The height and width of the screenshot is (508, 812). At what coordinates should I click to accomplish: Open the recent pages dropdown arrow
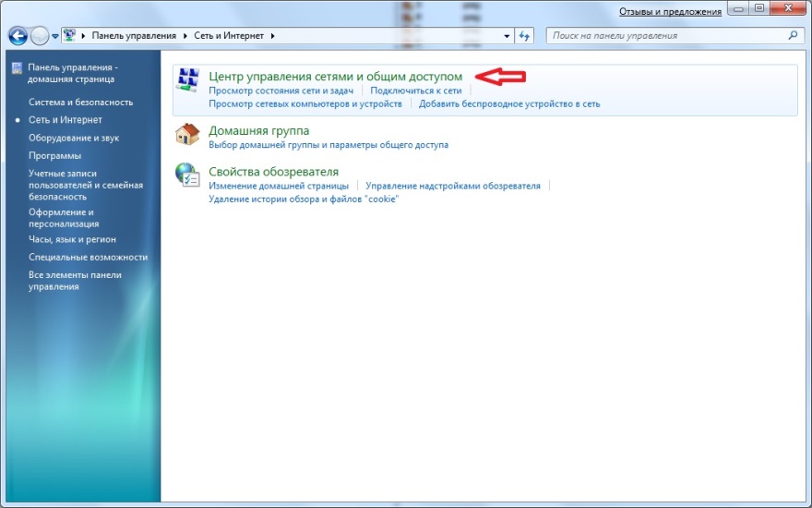pos(55,36)
